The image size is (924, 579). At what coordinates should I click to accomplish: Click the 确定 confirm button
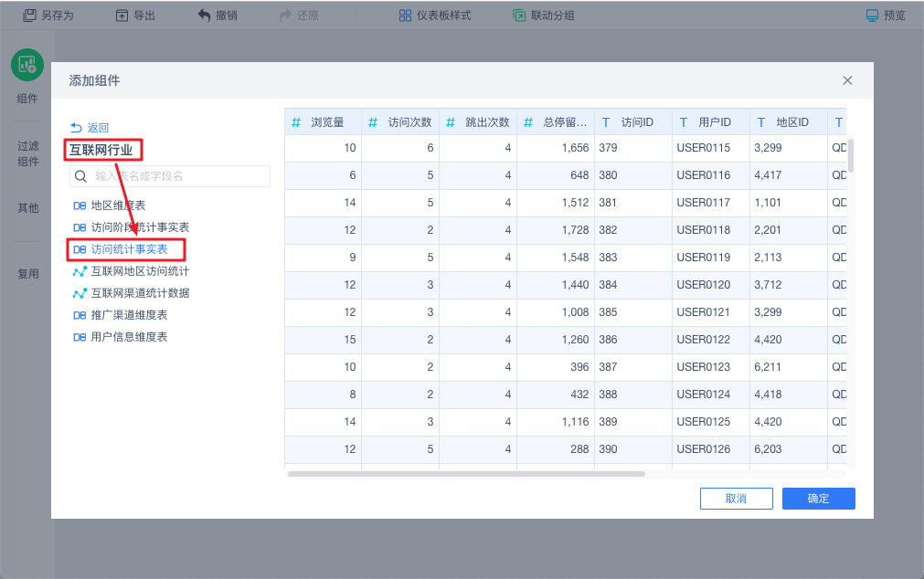pyautogui.click(x=819, y=499)
